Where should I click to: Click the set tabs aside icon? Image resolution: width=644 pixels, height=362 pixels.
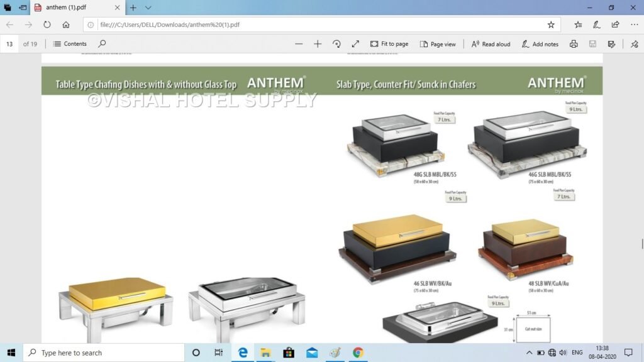[x=23, y=8]
